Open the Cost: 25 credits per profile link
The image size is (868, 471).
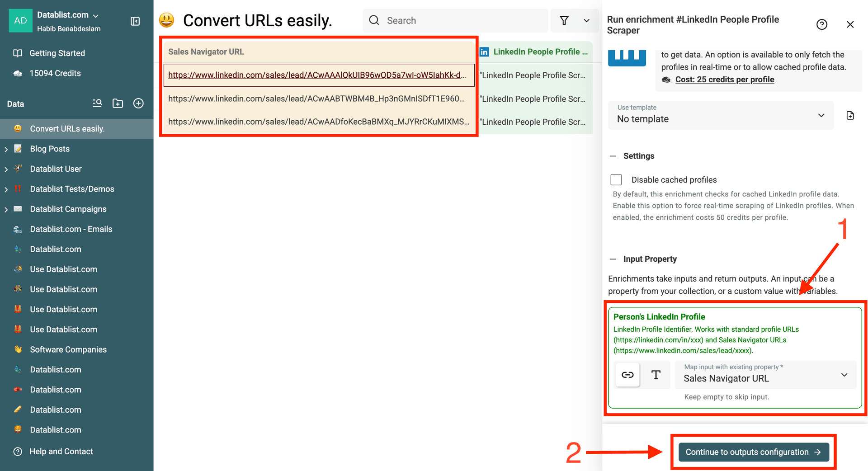pyautogui.click(x=724, y=79)
